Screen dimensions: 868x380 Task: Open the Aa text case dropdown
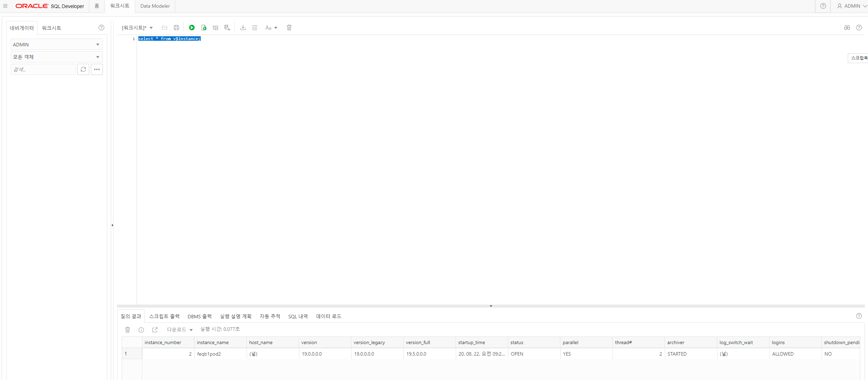click(271, 28)
